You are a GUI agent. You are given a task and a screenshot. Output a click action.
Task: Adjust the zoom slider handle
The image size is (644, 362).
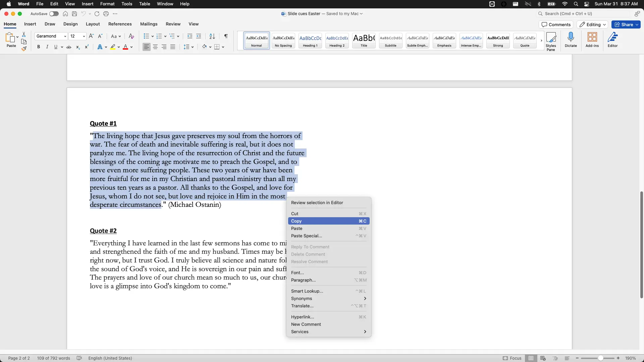pos(600,358)
